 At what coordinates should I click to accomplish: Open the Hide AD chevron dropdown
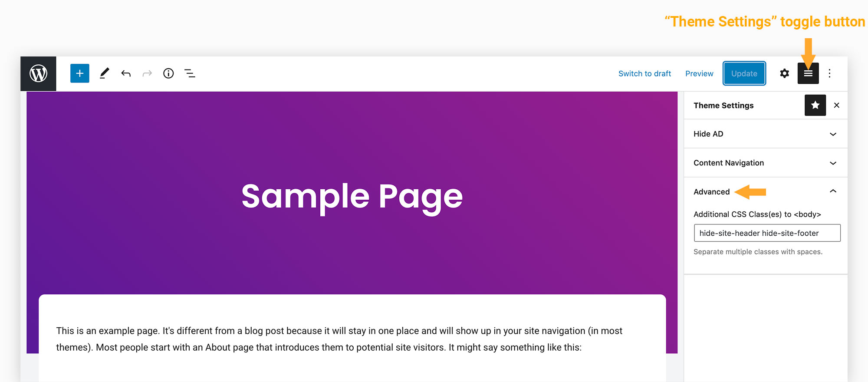click(833, 134)
